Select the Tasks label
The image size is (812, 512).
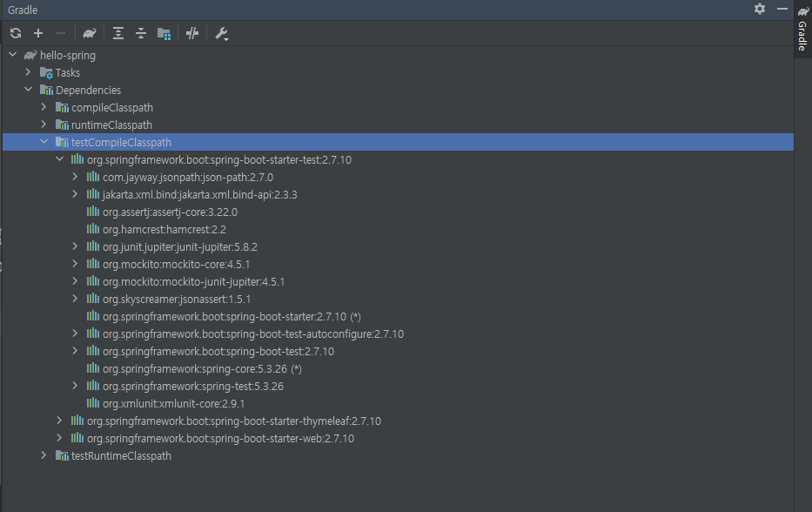click(68, 73)
